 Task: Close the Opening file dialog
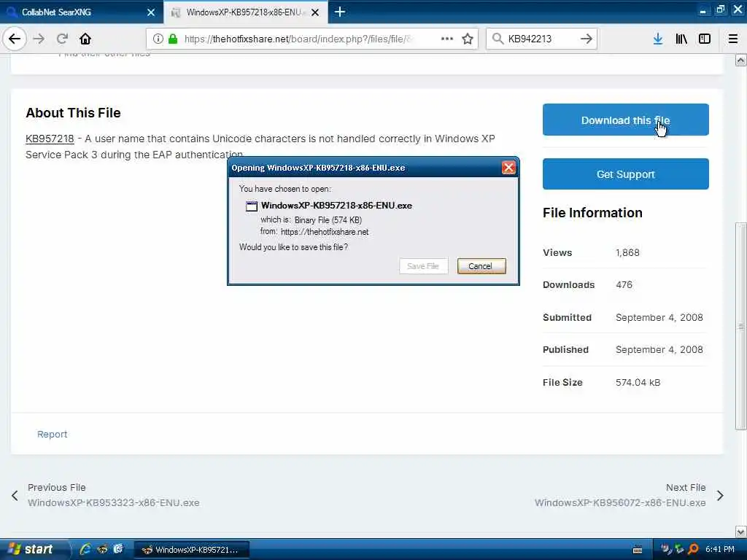pos(508,168)
